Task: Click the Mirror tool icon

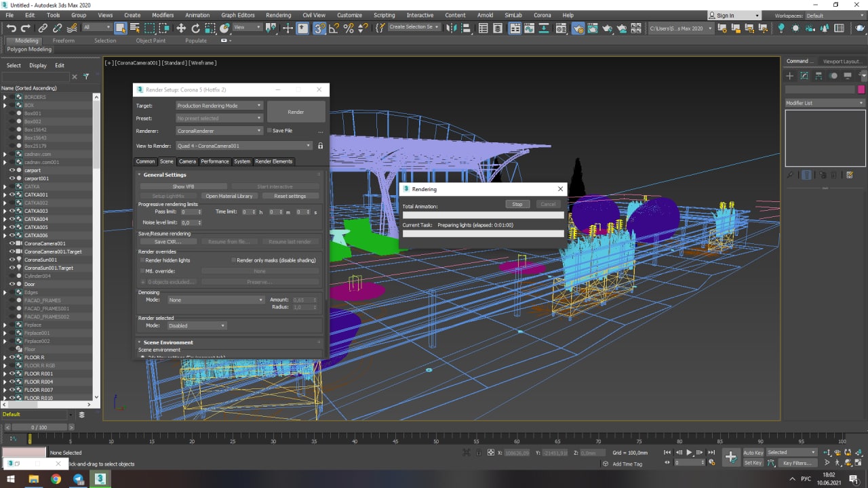Action: click(x=452, y=28)
